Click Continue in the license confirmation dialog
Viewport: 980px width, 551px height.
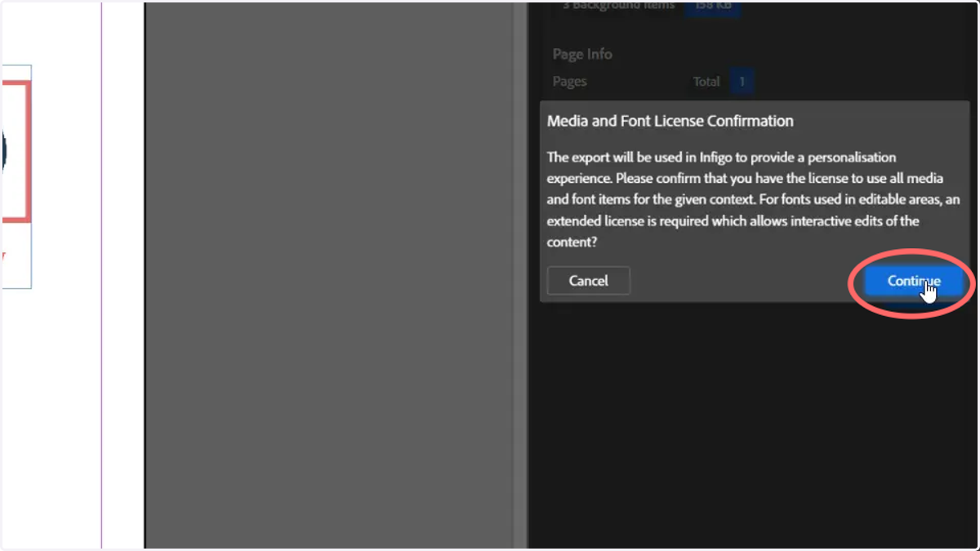914,281
